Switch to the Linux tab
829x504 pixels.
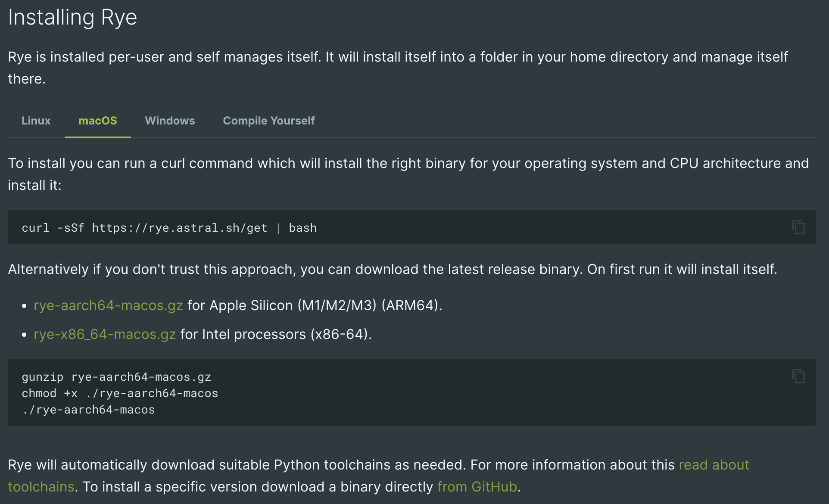[x=36, y=121]
